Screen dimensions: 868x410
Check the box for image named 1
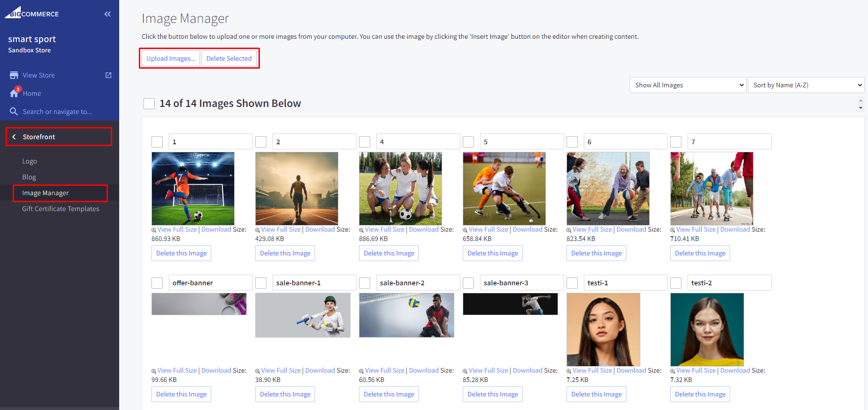point(157,142)
